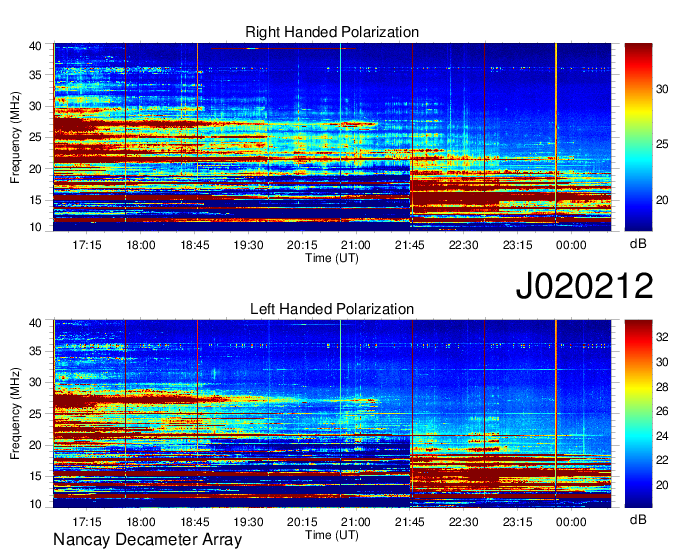Click 40 MHz tick on Left Handed plot

[x=35, y=323]
